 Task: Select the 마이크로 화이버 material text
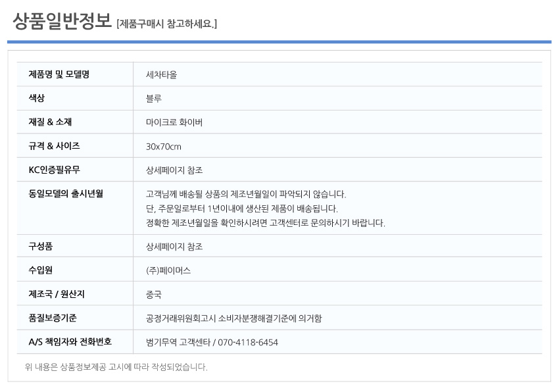[x=174, y=122]
